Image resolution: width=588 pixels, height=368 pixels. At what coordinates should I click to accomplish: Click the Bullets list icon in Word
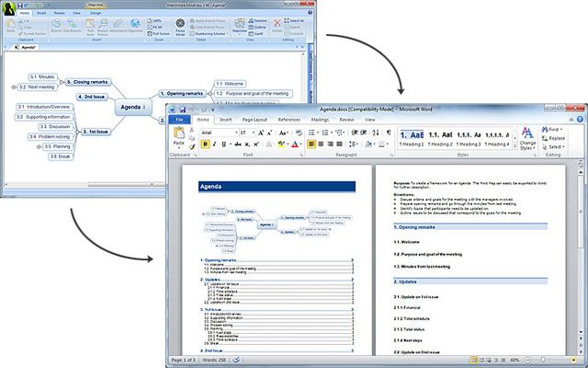coord(312,132)
